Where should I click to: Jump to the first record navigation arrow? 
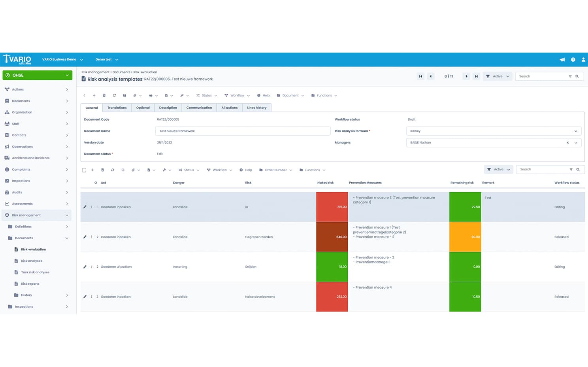pyautogui.click(x=420, y=76)
